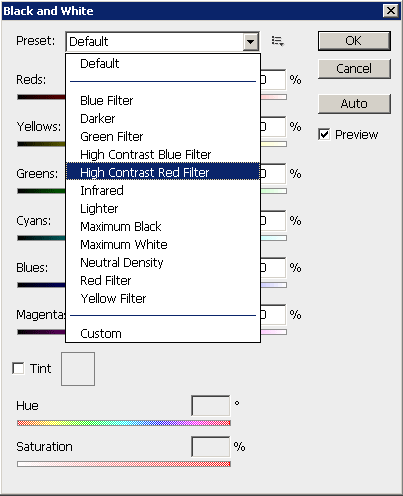This screenshot has height=496, width=403.
Task: Click the Saturation slider bar
Action: click(124, 464)
